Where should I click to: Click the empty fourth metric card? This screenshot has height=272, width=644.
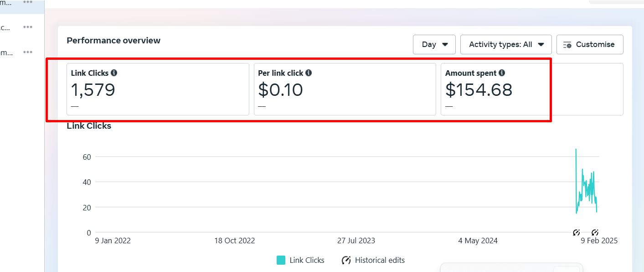pyautogui.click(x=588, y=89)
